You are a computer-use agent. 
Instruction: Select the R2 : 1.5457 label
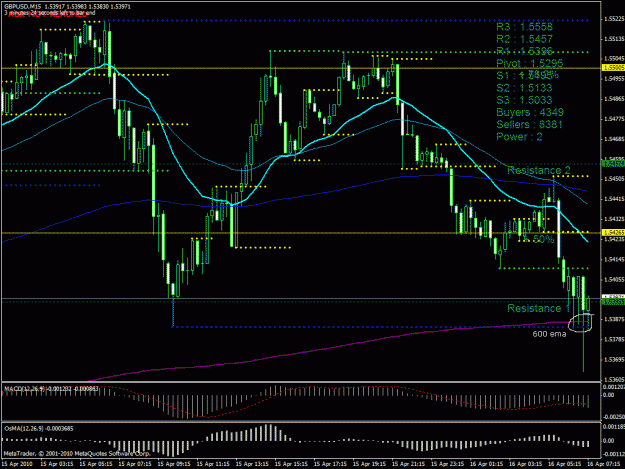click(524, 39)
